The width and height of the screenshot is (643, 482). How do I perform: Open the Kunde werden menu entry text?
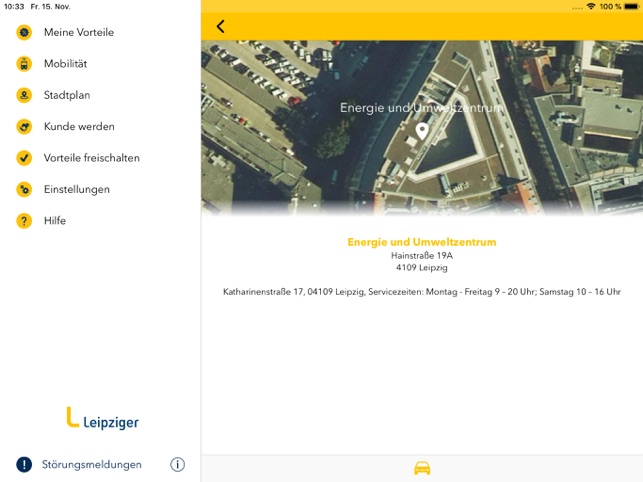pos(79,127)
